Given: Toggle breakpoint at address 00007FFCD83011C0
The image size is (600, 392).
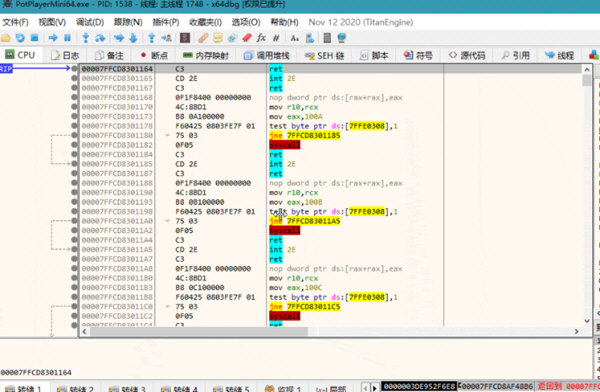Looking at the screenshot, I should coord(74,307).
